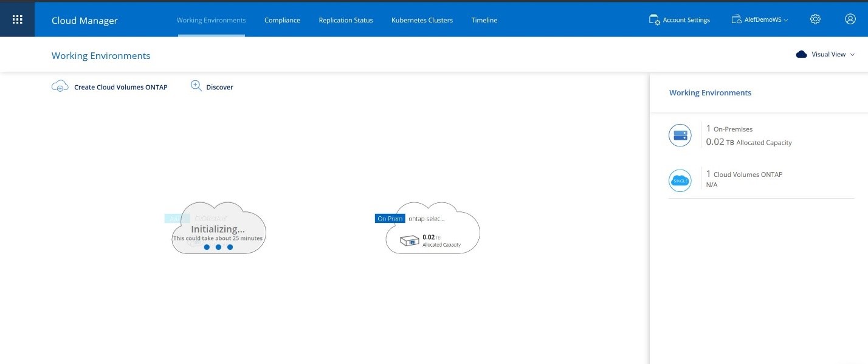This screenshot has width=868, height=364.
Task: Click Create Cloud Volumes ONTAP
Action: (x=109, y=87)
